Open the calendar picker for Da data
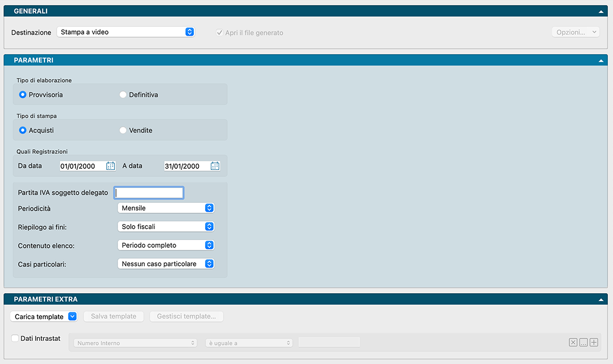This screenshot has height=364, width=613. click(x=111, y=166)
